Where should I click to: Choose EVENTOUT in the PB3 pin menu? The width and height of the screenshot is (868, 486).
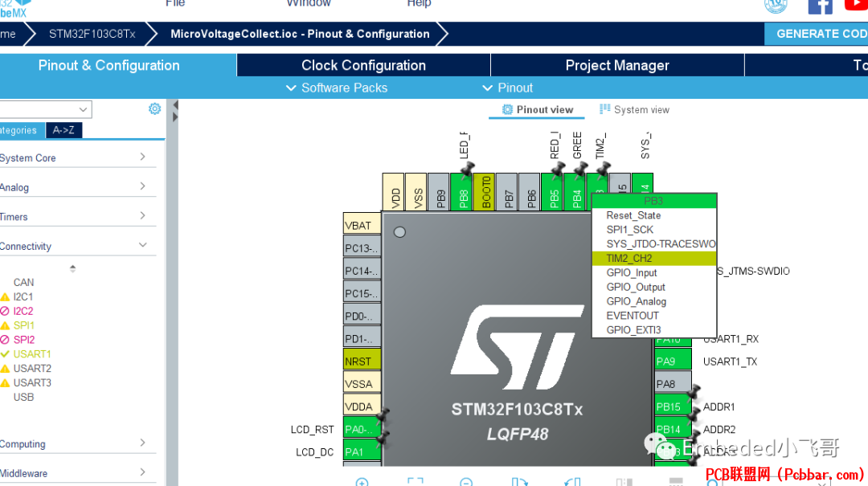(653, 316)
